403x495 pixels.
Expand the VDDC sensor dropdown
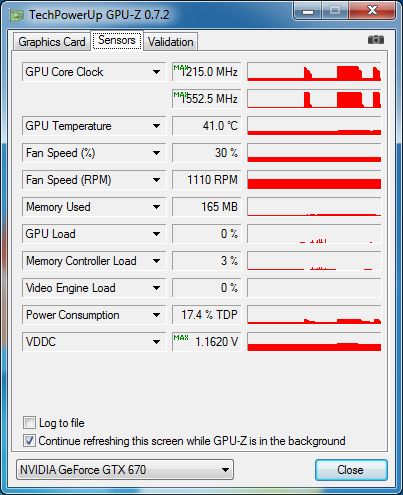click(156, 342)
